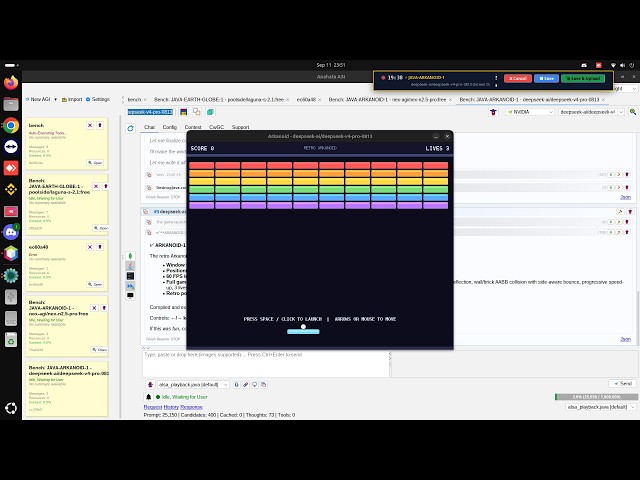
Task: Open Settings in the top toolbar
Action: click(x=98, y=100)
